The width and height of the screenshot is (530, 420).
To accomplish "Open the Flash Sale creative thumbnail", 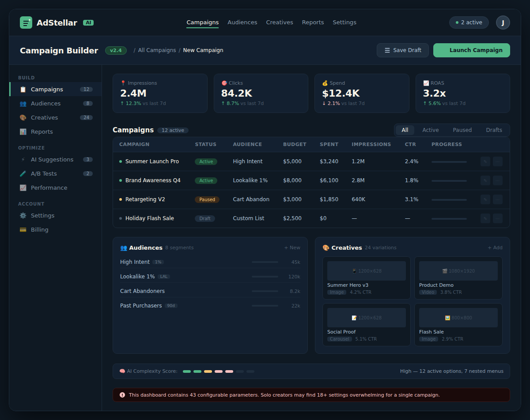I will coord(458,318).
